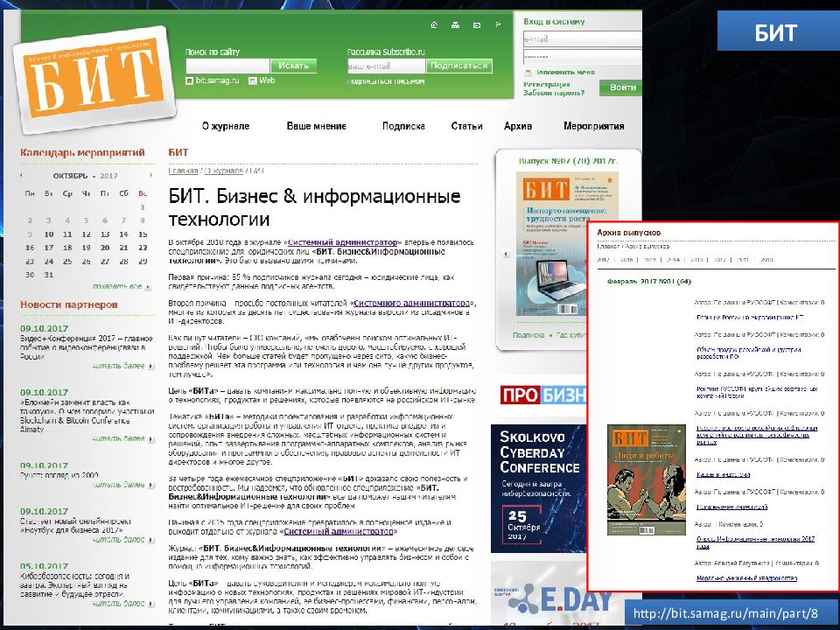Open 'Ваше мнение' menu item
Viewport: 840px width, 630px height.
[x=316, y=126]
